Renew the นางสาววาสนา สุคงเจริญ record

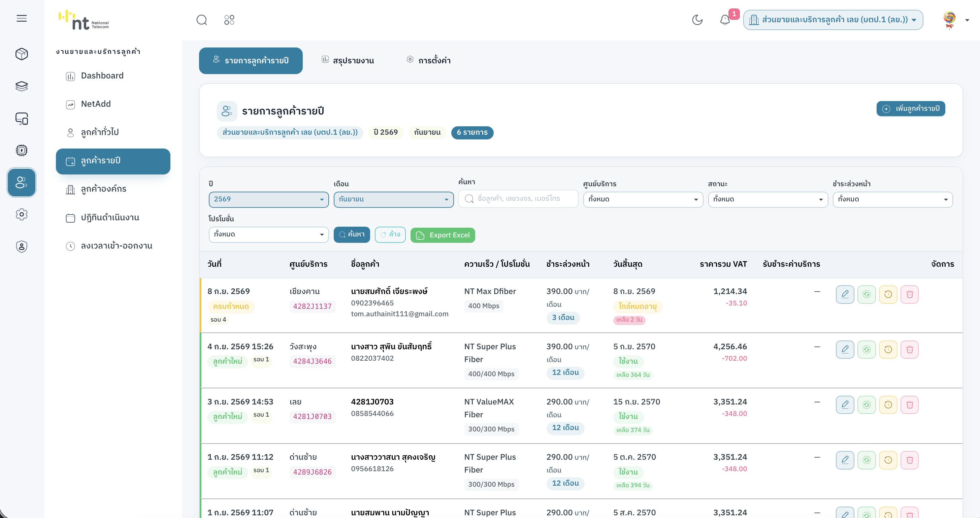[x=867, y=460]
